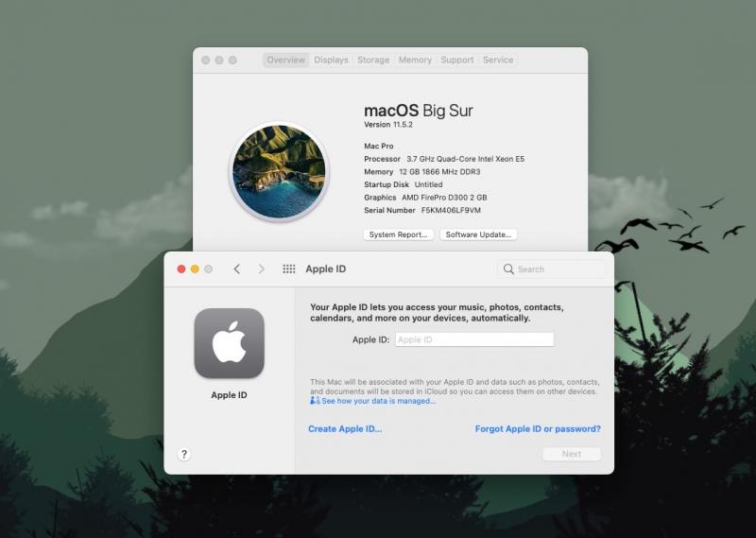Show all preferences using the grid icon
This screenshot has width=756, height=538.
click(x=289, y=269)
